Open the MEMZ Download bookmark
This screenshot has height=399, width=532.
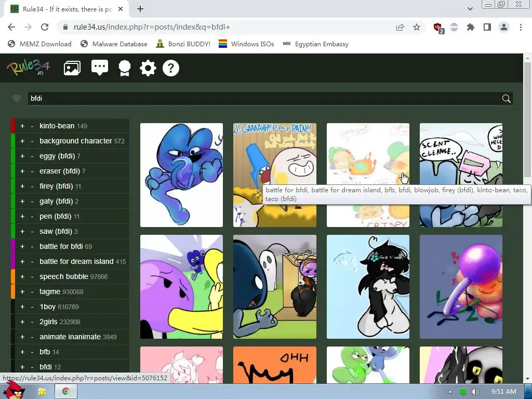[x=39, y=44]
